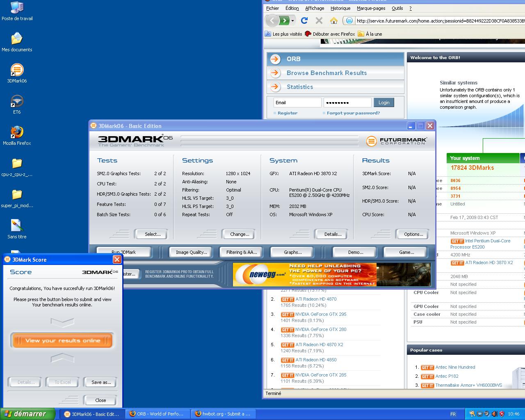This screenshot has width=525, height=420.
Task: Click the Browse Benchmark Results arrow icon
Action: click(x=275, y=73)
